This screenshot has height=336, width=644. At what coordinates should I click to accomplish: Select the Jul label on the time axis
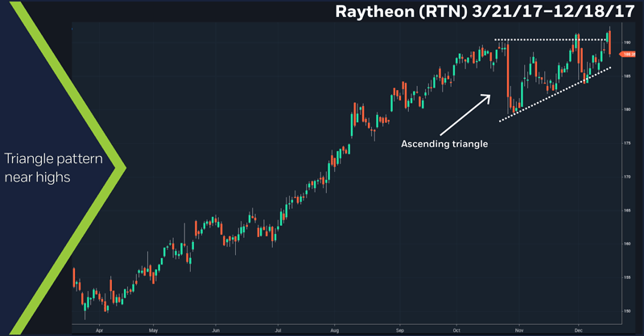point(277,330)
